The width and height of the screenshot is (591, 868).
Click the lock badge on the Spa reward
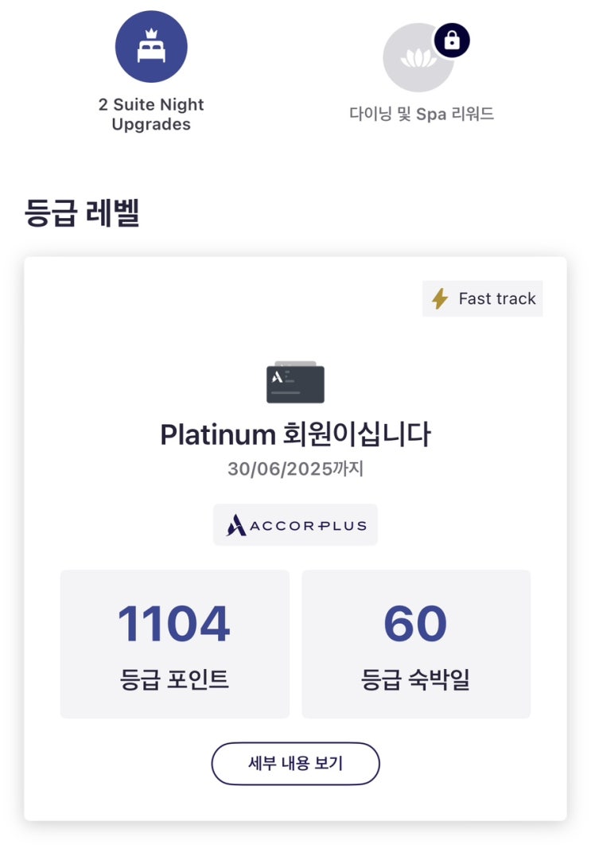click(x=451, y=41)
